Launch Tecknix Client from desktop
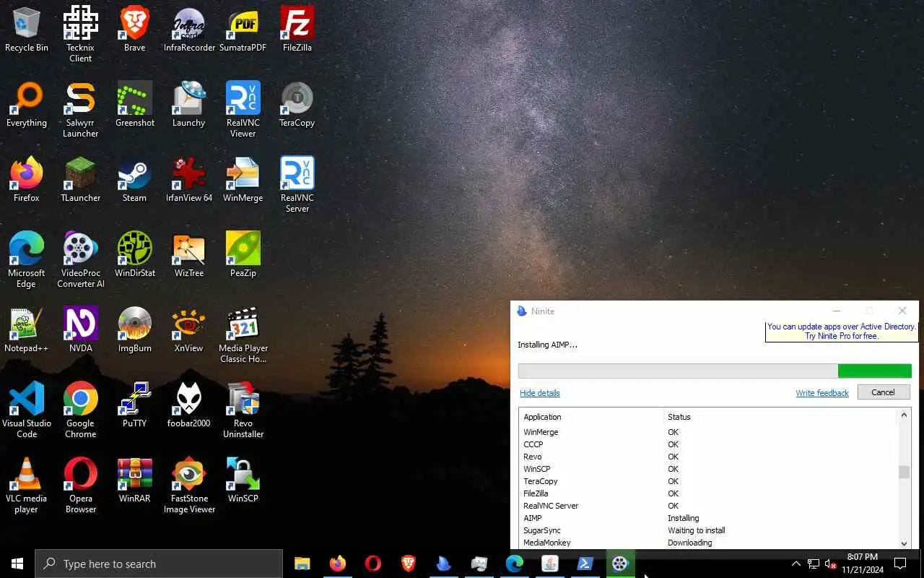The width and height of the screenshot is (924, 578). point(80,35)
